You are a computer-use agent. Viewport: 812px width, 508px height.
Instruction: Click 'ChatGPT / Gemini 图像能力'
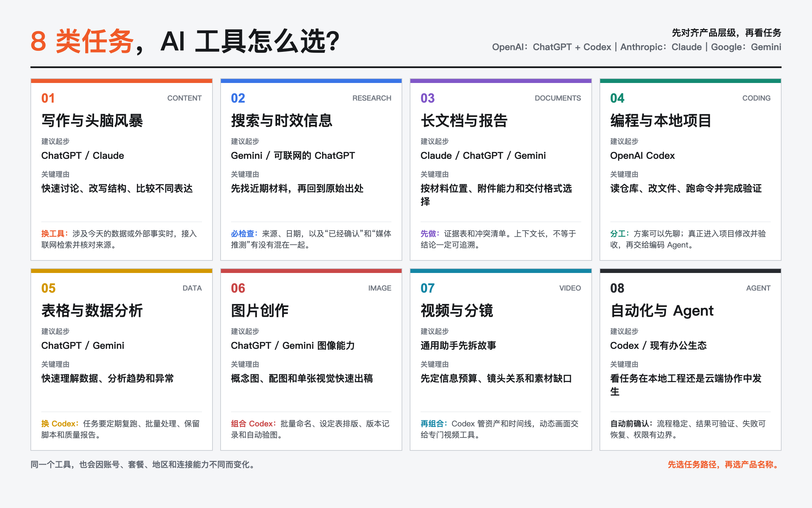tap(293, 345)
